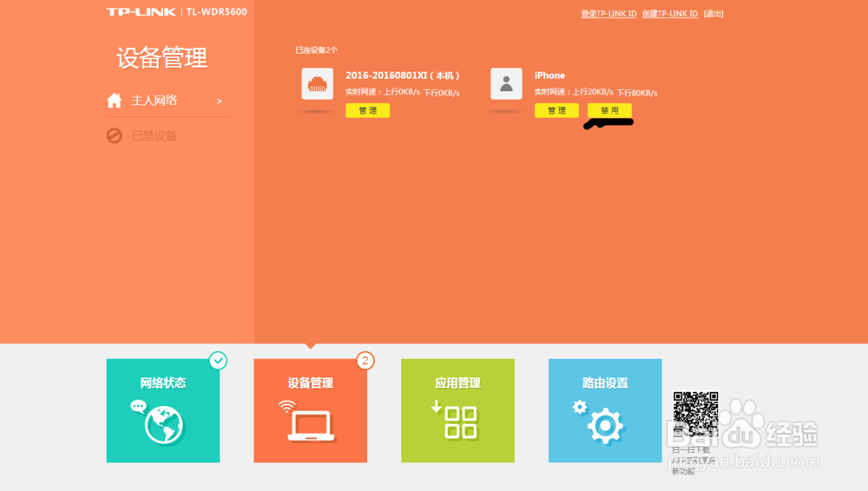This screenshot has height=491, width=868.
Task: Click the checkmark badge on 网络状态
Action: click(x=218, y=361)
